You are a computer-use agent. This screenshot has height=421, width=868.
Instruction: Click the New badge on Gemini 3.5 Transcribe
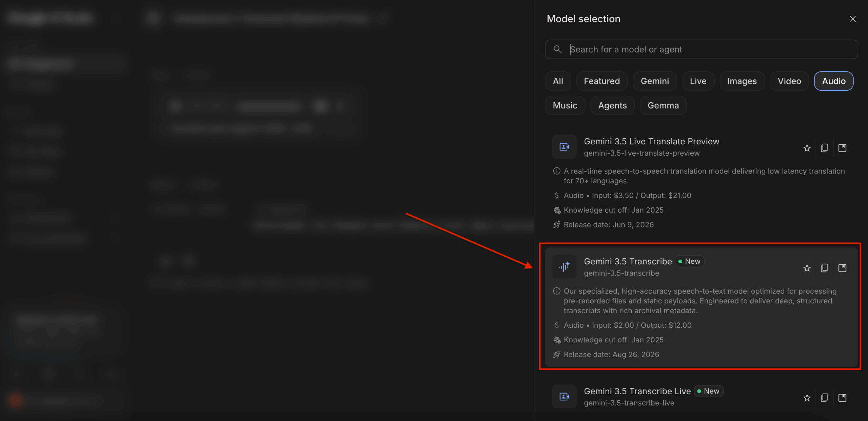[689, 261]
